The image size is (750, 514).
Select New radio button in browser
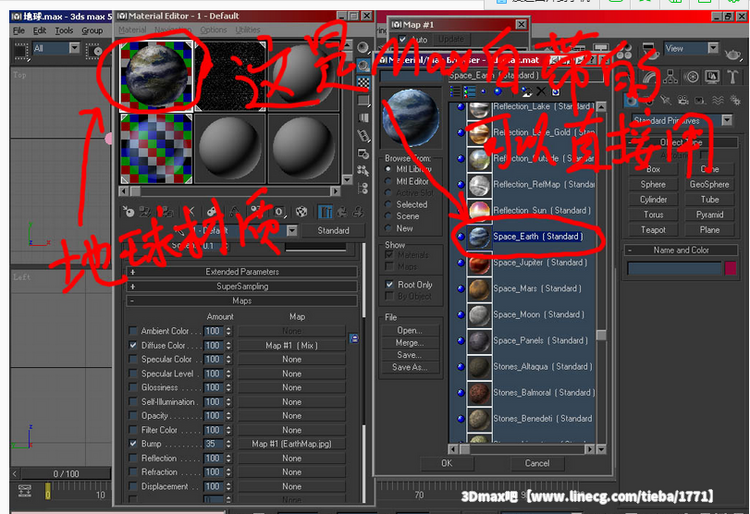tap(388, 229)
